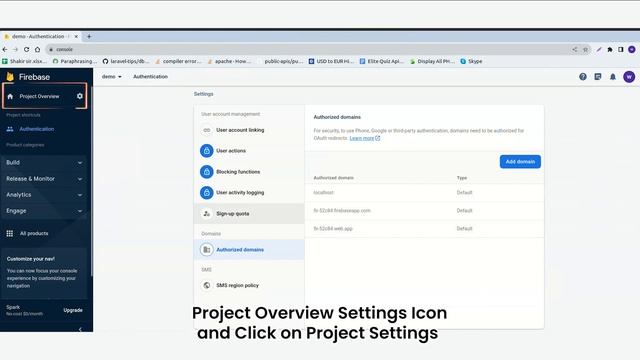Screen dimensions: 640x360
Task: Click the browser home icon
Action: coord(38,49)
